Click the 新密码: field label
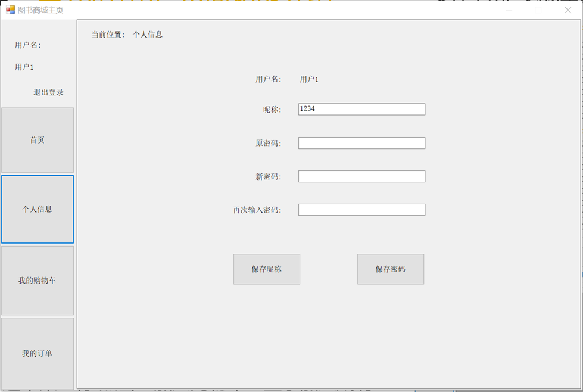The width and height of the screenshot is (583, 392). point(268,177)
